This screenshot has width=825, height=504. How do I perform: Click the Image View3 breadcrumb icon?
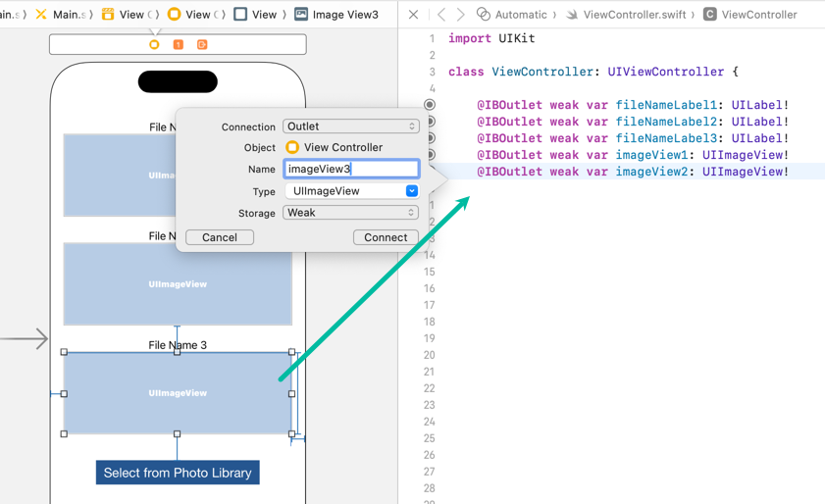[301, 15]
